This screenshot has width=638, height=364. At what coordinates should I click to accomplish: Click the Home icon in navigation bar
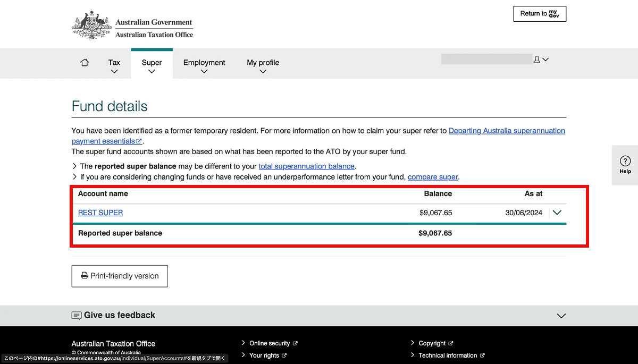click(85, 63)
